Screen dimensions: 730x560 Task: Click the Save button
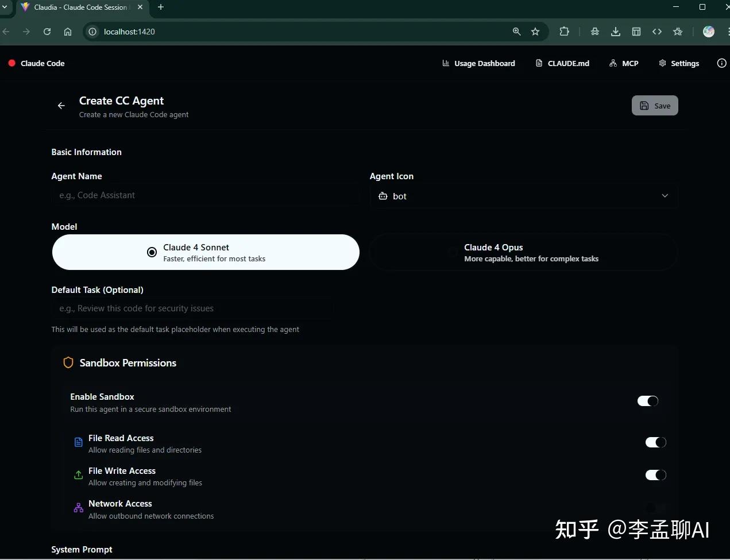[655, 106]
